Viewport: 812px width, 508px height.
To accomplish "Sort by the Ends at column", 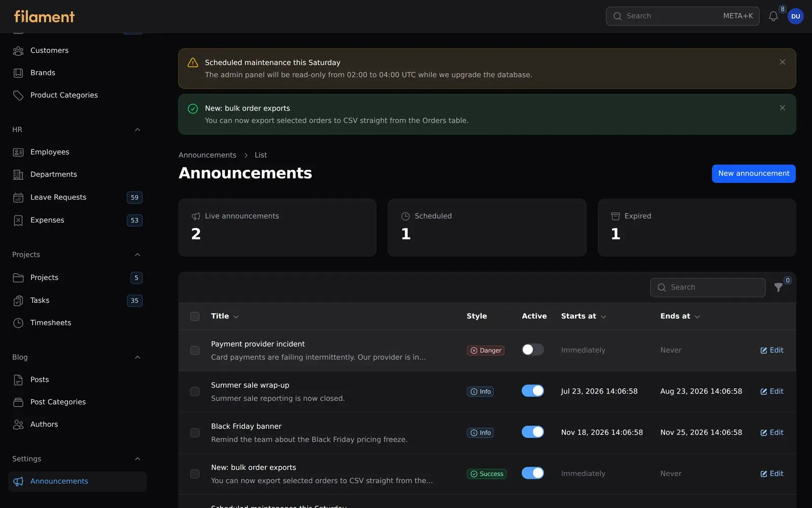I will 680,316.
